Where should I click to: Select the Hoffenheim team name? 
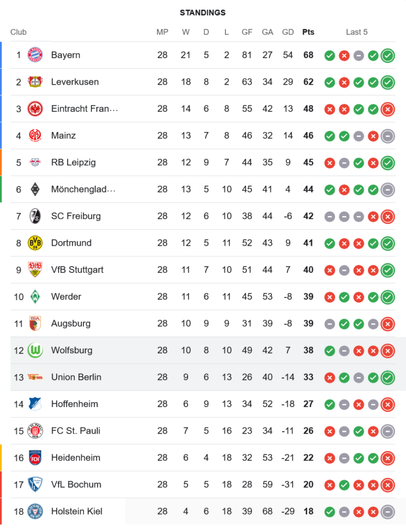click(x=74, y=404)
